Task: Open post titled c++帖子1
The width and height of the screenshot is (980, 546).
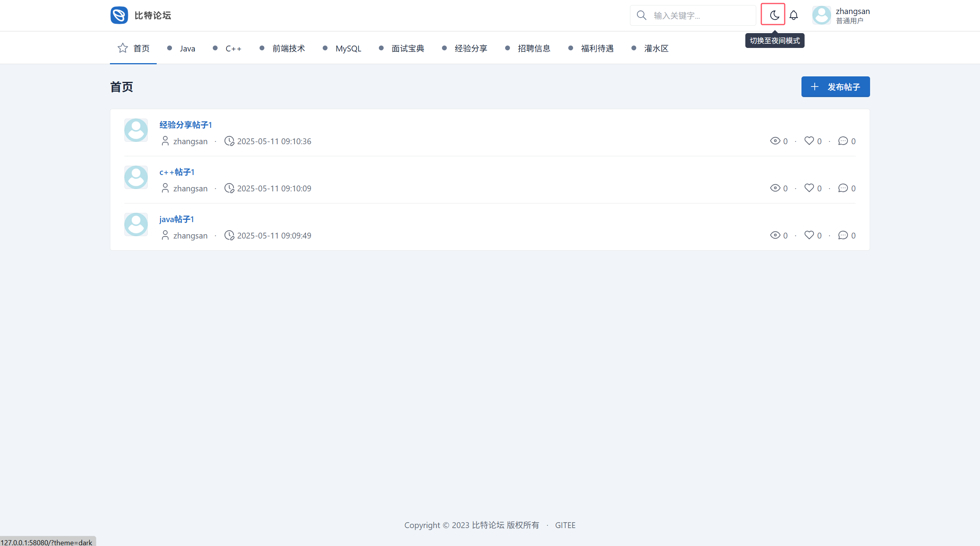Action: (177, 172)
